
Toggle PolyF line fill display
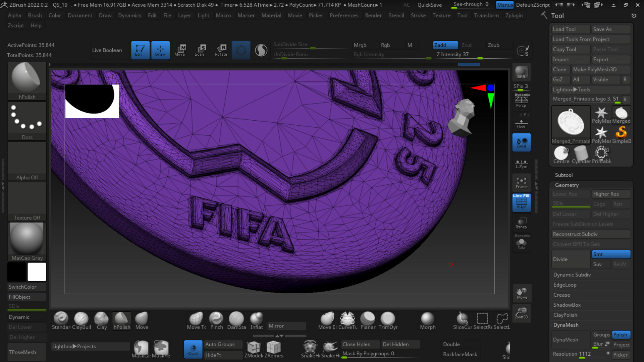(521, 202)
